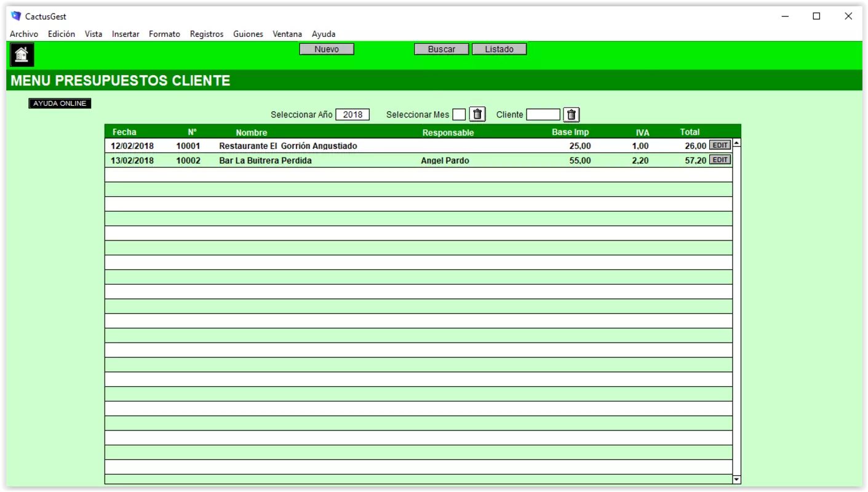The height and width of the screenshot is (492, 868).
Task: Open the Vista menu
Action: click(94, 34)
